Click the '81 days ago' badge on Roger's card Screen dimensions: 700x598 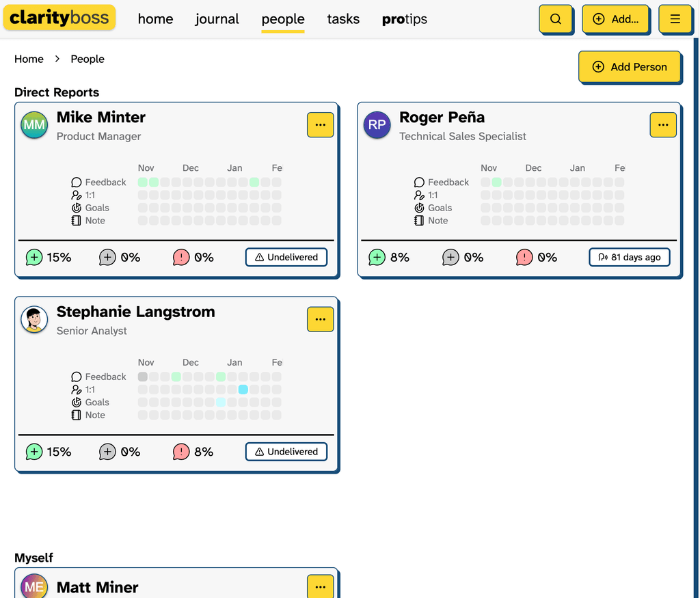[629, 258]
